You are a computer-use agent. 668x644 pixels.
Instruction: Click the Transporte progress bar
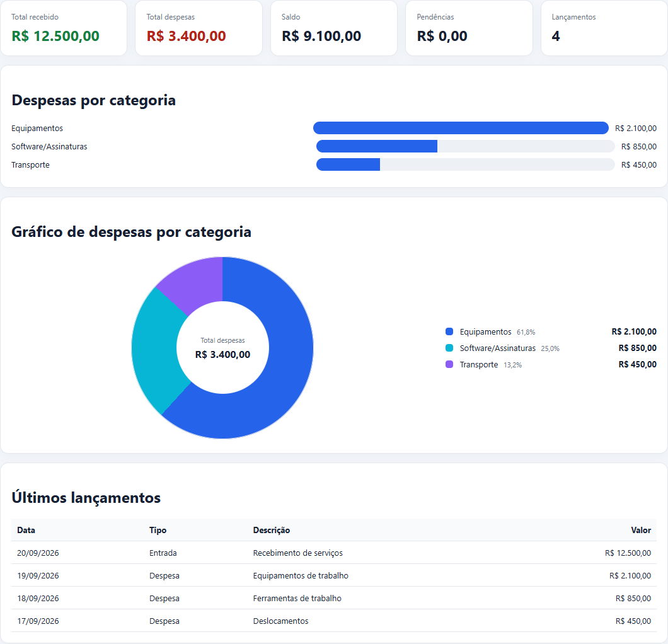[465, 164]
